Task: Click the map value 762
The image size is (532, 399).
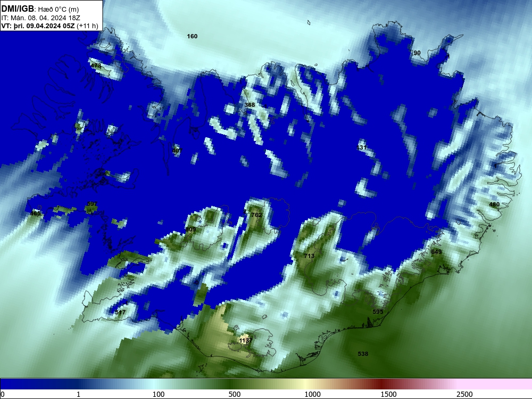Action: pyautogui.click(x=256, y=215)
